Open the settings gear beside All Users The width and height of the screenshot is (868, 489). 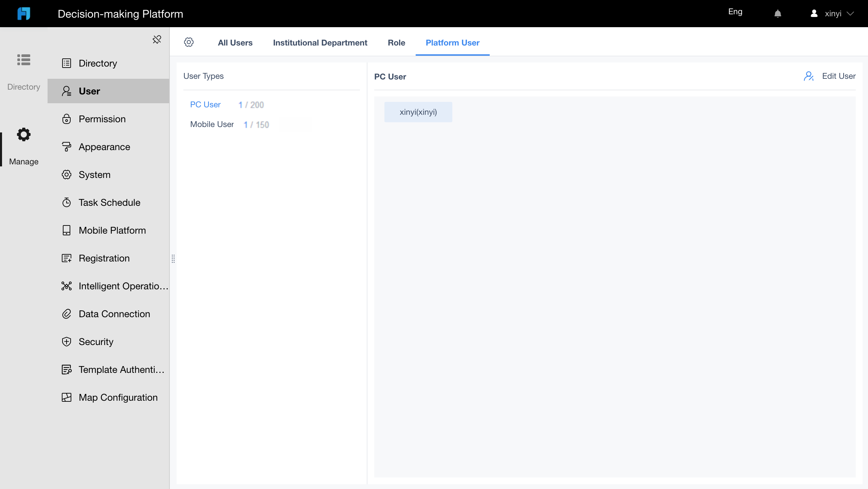click(x=189, y=42)
